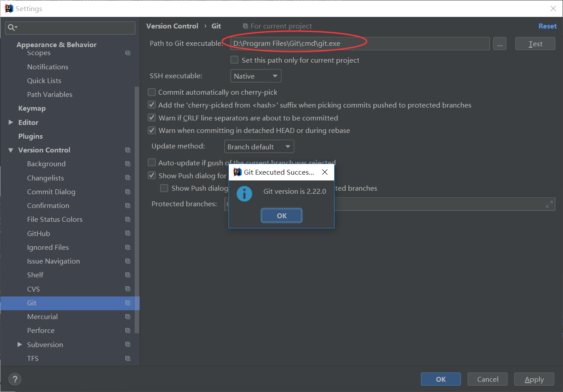This screenshot has height=392, width=563.
Task: Uncheck the detached HEAD or rebase warning
Action: [x=152, y=130]
